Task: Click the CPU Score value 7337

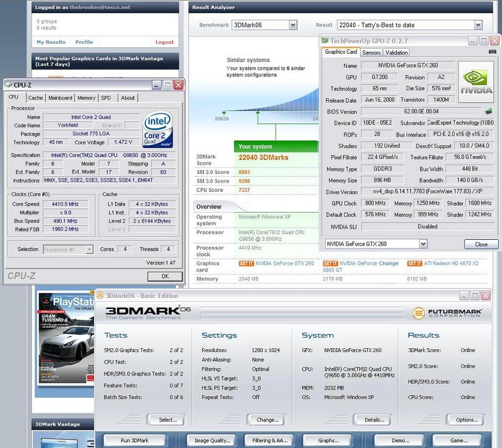Action: tap(244, 190)
